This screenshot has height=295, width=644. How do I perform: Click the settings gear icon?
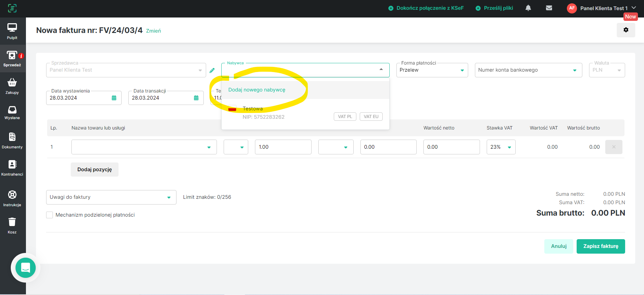point(626,30)
